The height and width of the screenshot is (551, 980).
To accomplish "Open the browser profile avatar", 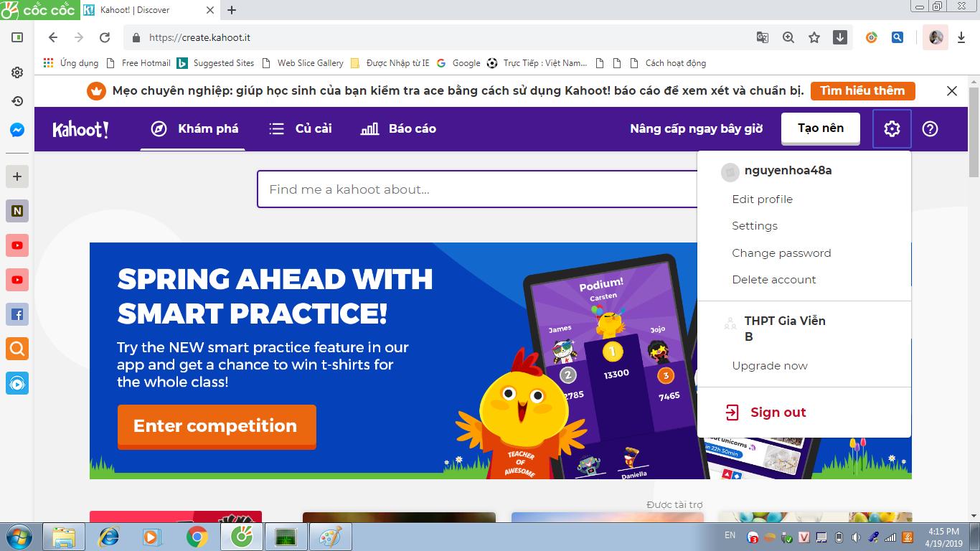I will click(x=936, y=37).
